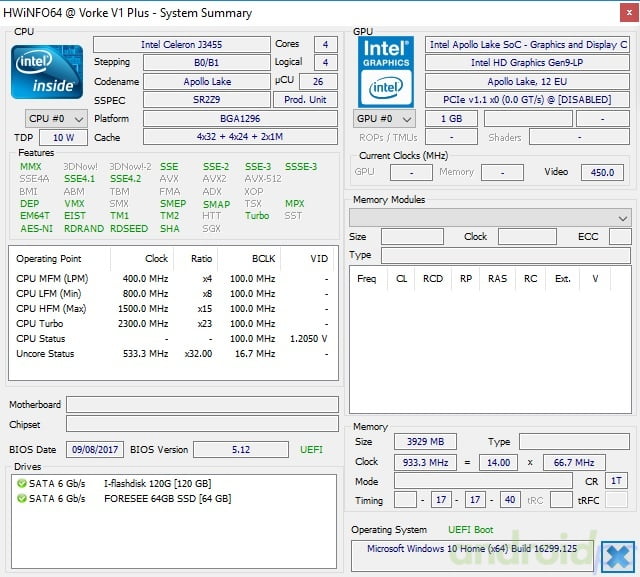Select the CPU HFM (Max) row
The image size is (640, 577).
(x=173, y=308)
